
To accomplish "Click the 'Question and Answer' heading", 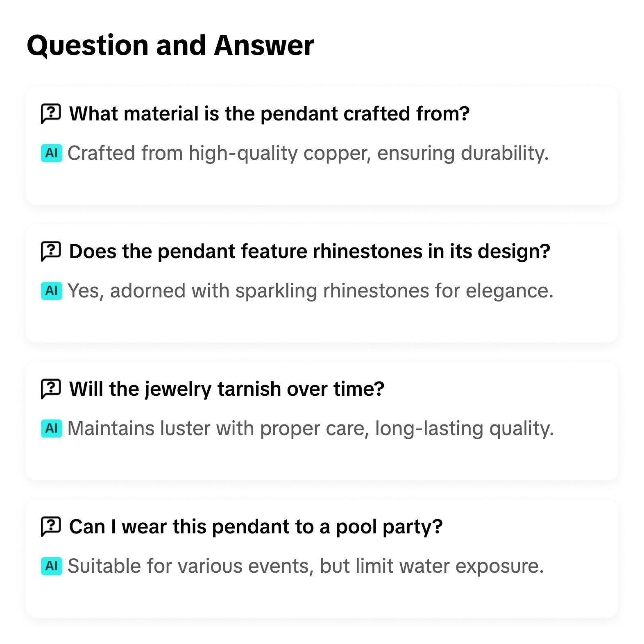I will coord(170,45).
